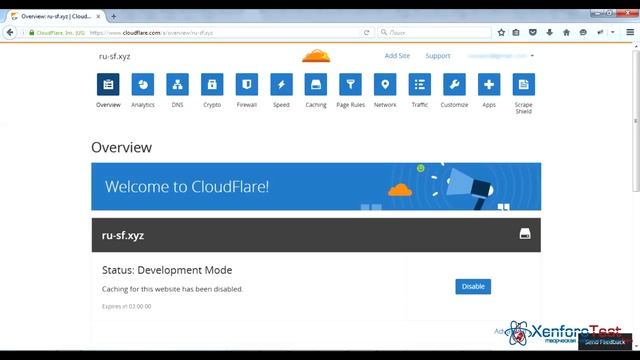
Task: Open the Scrape Shield icon
Action: pos(524,84)
